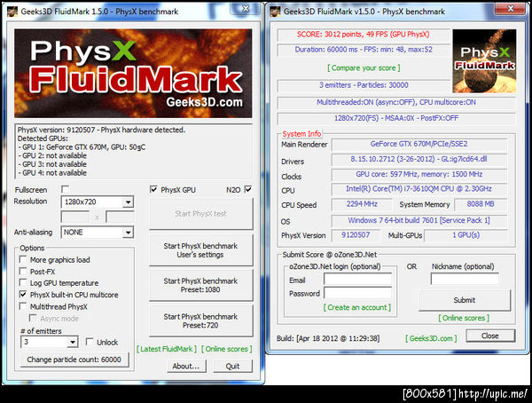Image resolution: width=532 pixels, height=403 pixels.
Task: Open the About... dialog
Action: click(186, 366)
